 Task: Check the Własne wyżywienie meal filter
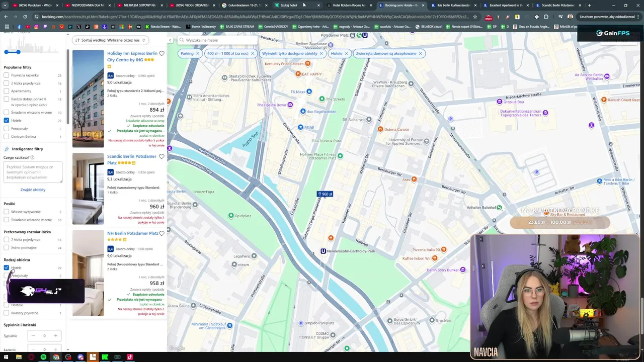point(7,212)
